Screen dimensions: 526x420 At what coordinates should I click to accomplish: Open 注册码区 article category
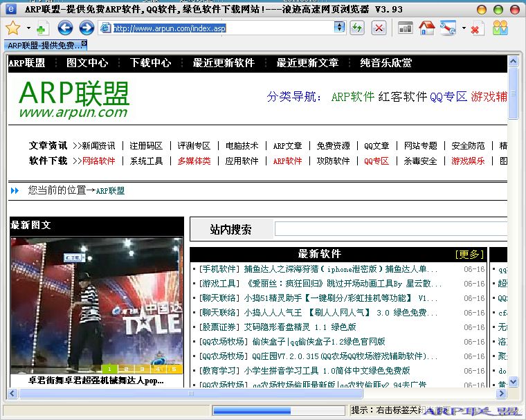146,145
